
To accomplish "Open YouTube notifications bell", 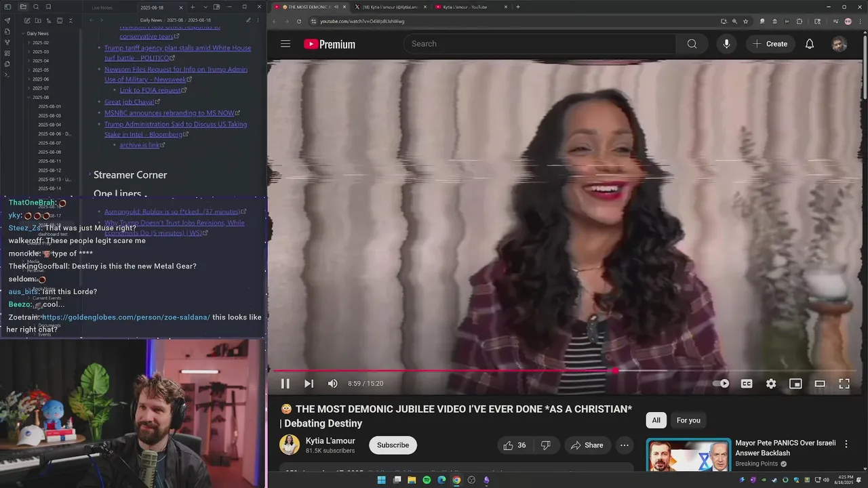I will [x=810, y=44].
